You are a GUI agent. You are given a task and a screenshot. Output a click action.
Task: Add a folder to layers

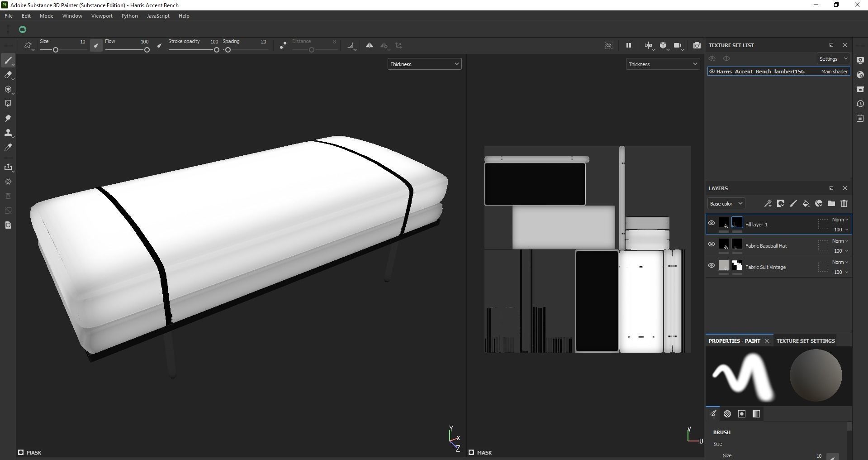831,204
